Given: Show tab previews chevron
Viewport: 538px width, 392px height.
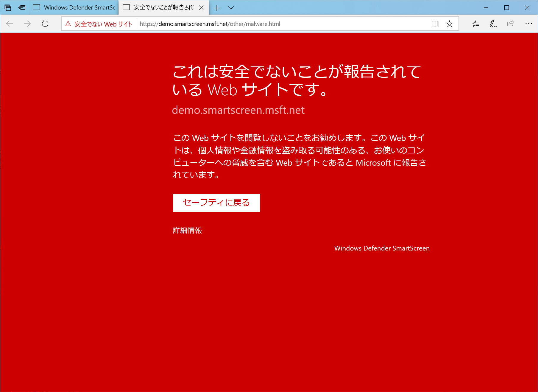Looking at the screenshot, I should click(231, 8).
